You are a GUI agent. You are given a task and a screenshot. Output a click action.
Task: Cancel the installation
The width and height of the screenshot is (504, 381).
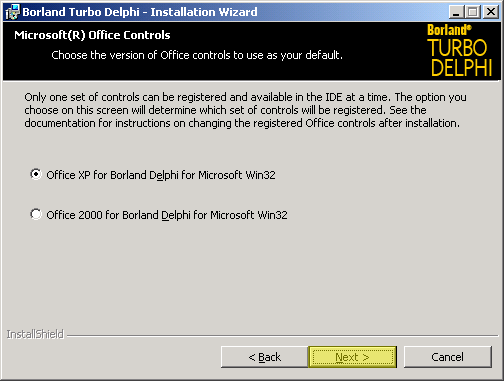[447, 357]
